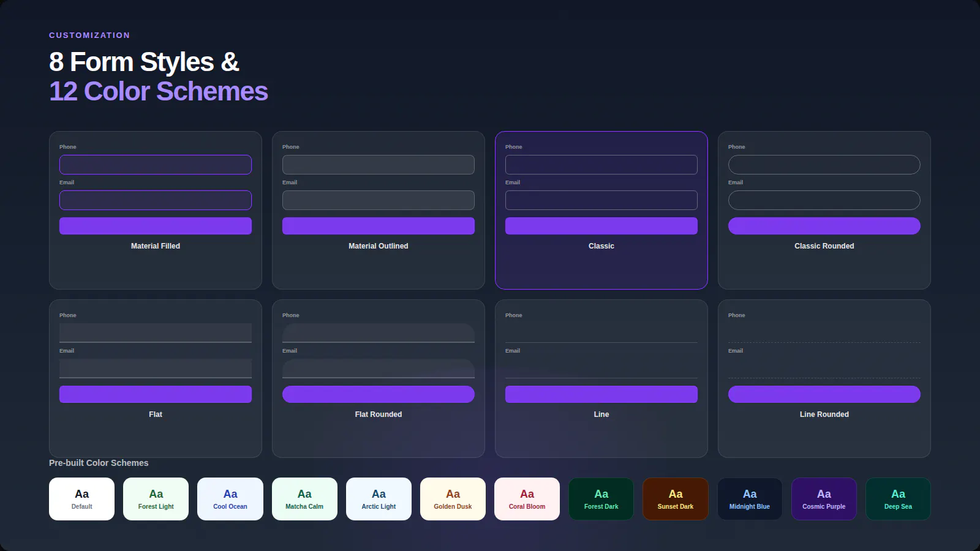This screenshot has width=980, height=551.
Task: Click the purple button in Material Filled card
Action: pos(156,226)
